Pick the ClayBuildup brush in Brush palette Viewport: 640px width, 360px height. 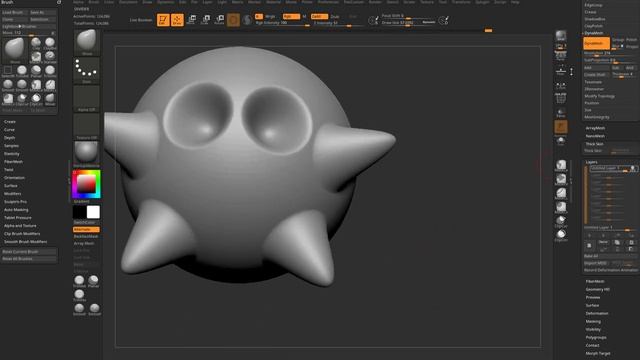click(x=50, y=43)
